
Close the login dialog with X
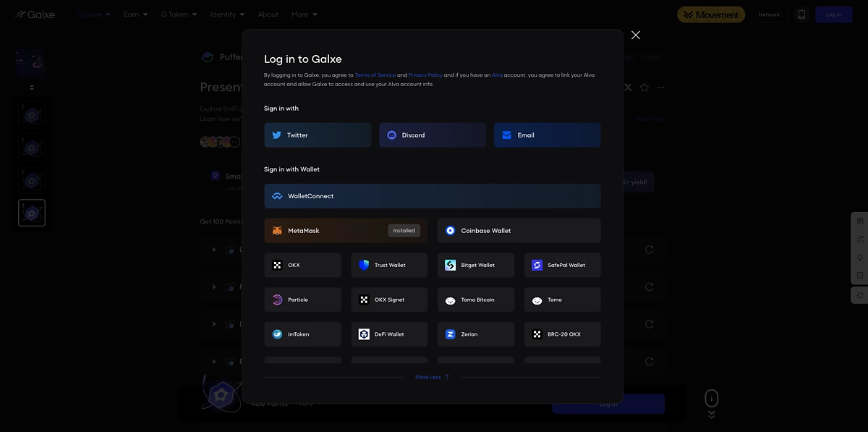click(636, 35)
